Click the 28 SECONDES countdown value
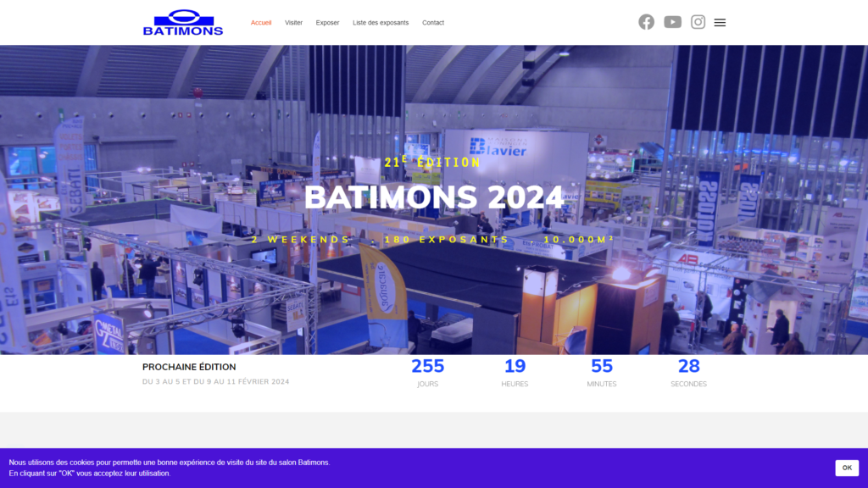This screenshot has width=868, height=488. coord(688,366)
